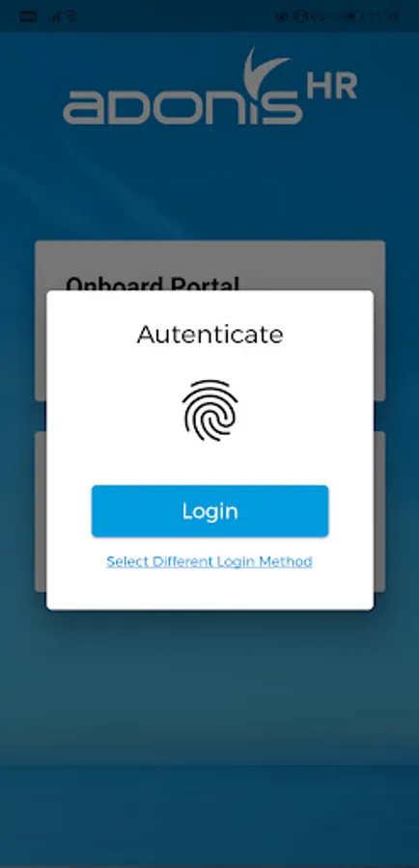Tap the clock time in status bar

(x=380, y=16)
